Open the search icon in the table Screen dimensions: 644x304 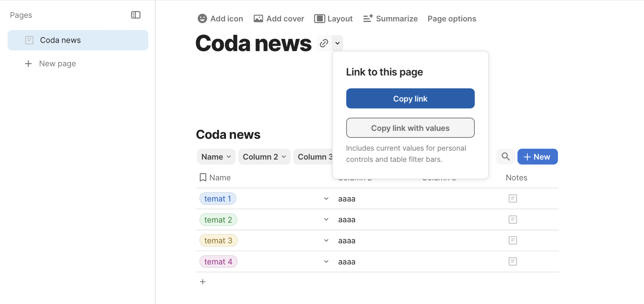(x=506, y=157)
